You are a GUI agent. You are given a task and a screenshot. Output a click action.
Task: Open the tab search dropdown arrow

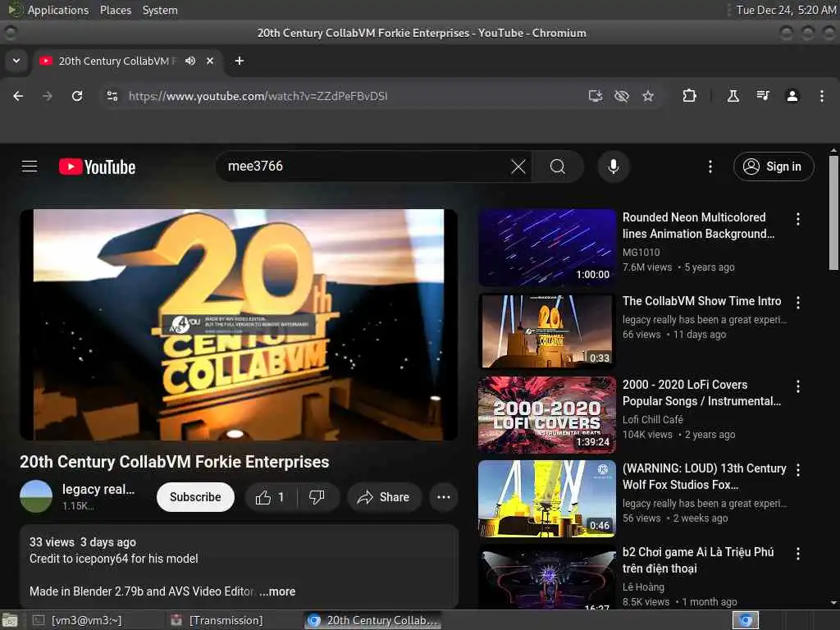click(x=16, y=61)
